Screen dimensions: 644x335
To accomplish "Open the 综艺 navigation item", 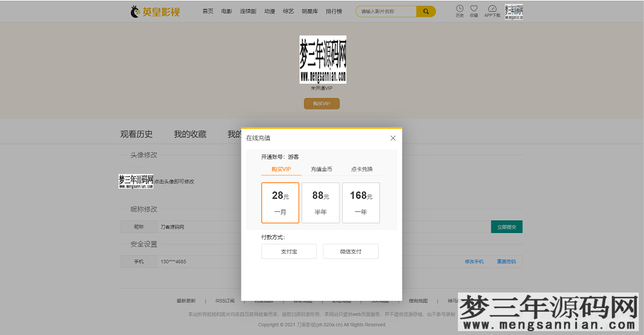I will click(289, 12).
